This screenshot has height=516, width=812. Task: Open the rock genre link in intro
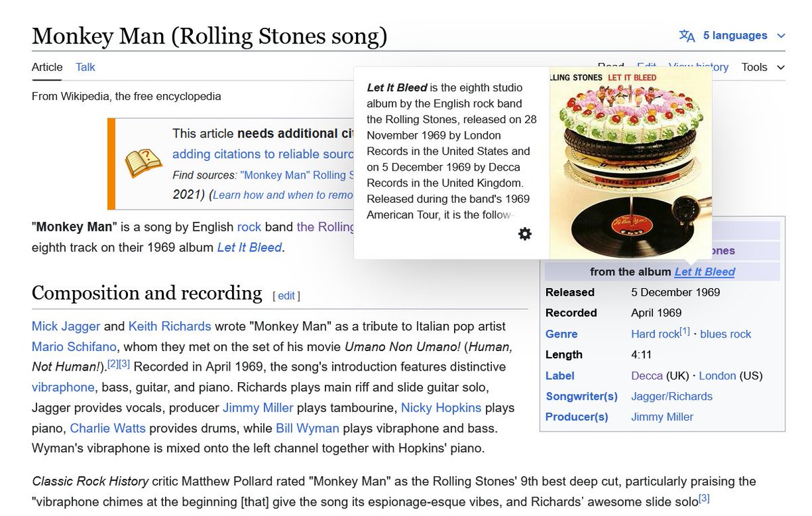pos(249,227)
